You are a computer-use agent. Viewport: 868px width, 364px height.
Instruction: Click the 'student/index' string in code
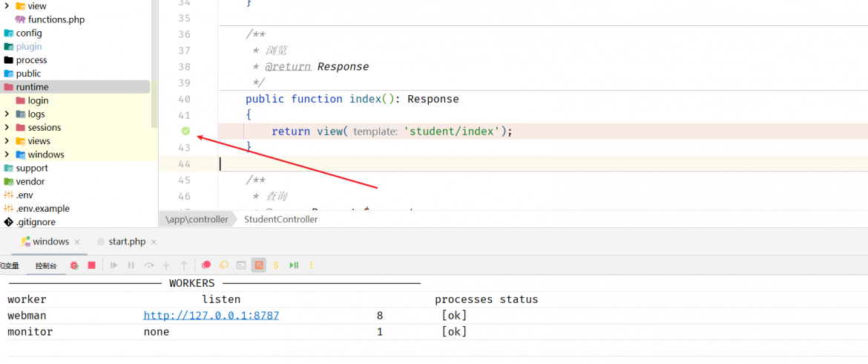453,131
